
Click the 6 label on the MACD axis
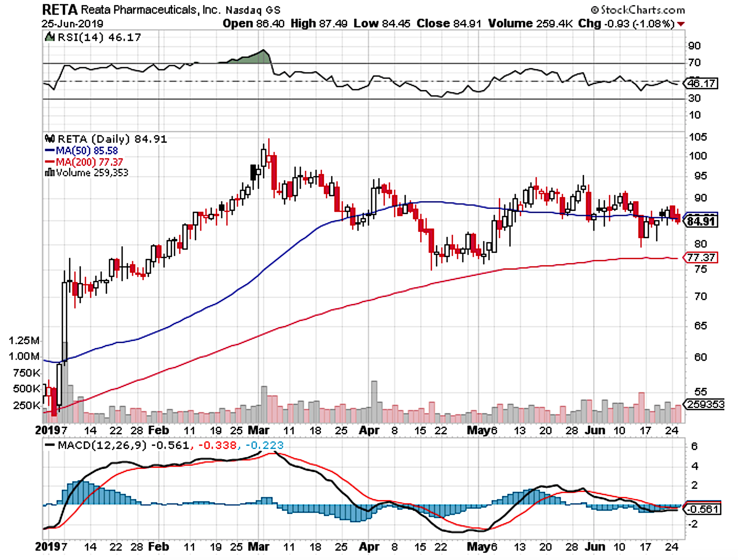coord(694,446)
